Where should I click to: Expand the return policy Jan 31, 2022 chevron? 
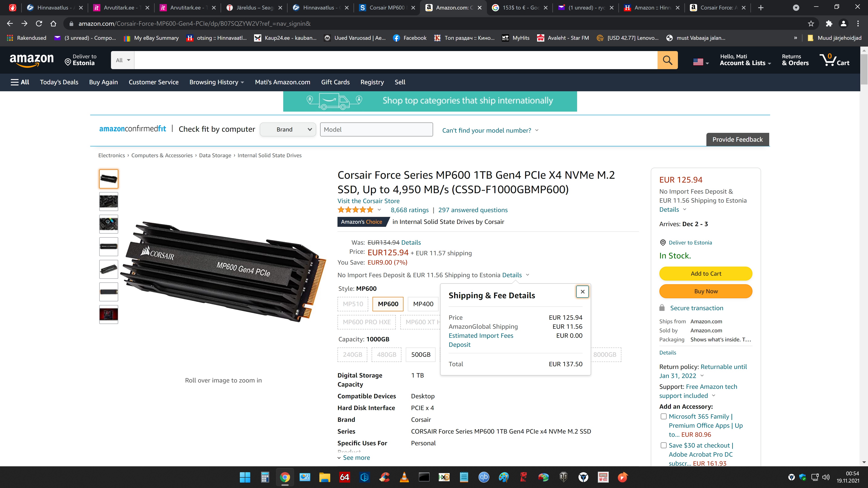point(702,376)
